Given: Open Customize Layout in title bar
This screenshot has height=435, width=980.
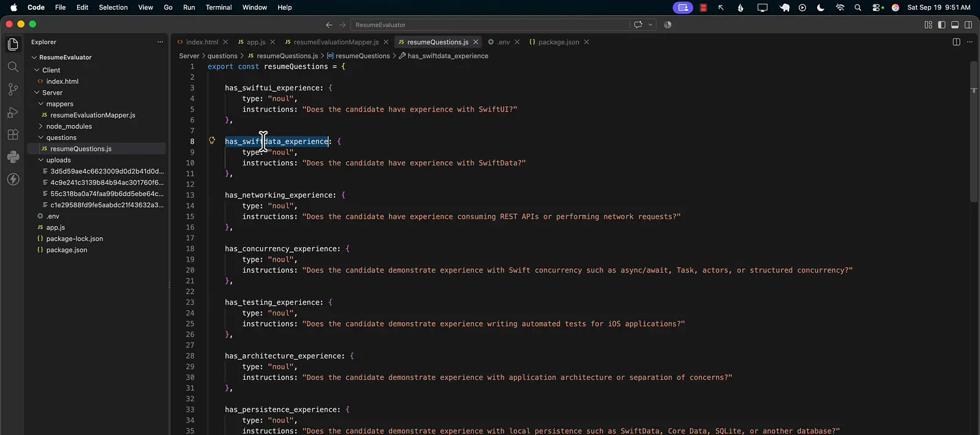Looking at the screenshot, I should (928, 25).
